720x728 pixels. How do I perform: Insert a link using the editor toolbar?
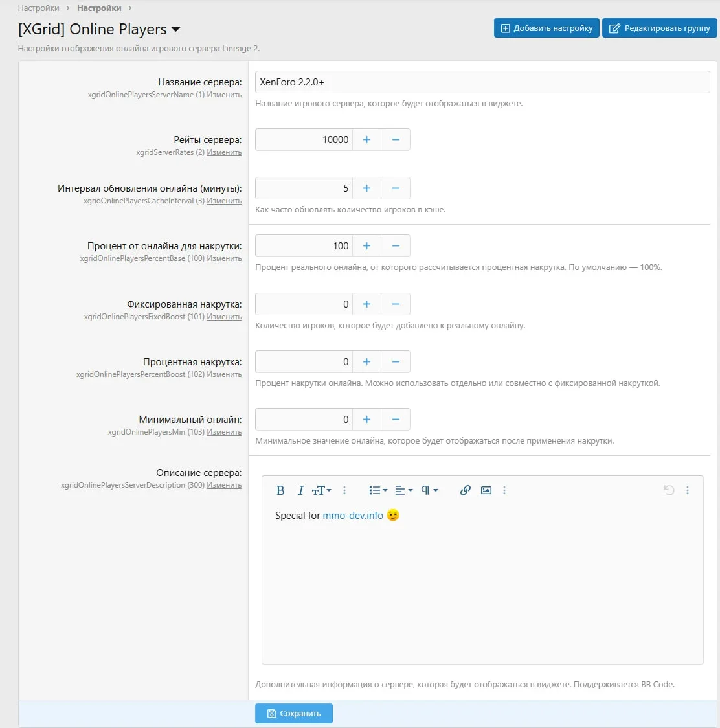click(x=465, y=490)
